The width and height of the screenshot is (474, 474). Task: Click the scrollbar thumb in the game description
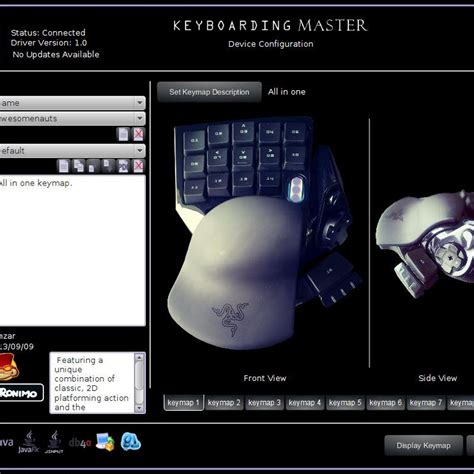click(x=139, y=376)
